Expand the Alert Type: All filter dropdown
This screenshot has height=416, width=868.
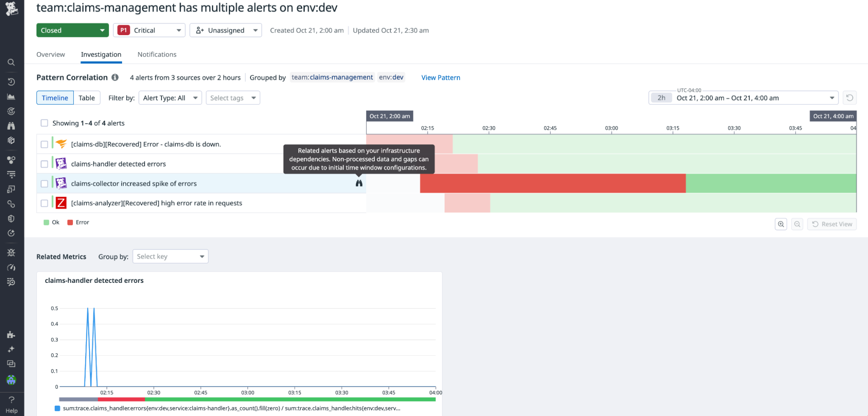coord(170,98)
